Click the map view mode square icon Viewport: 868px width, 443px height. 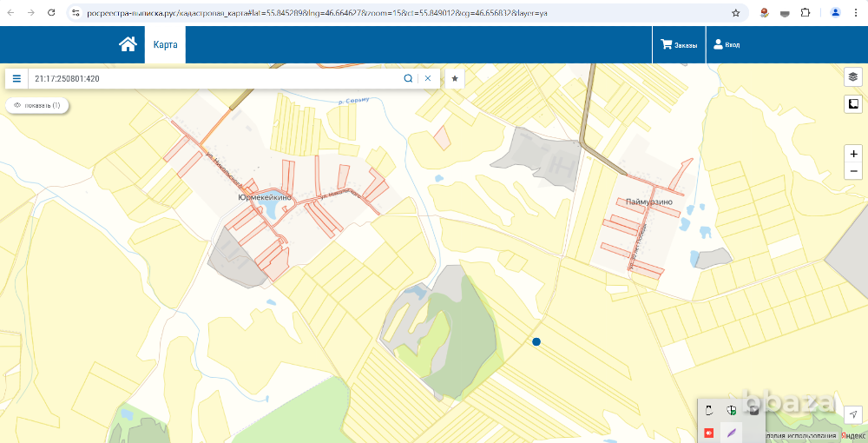click(x=852, y=104)
